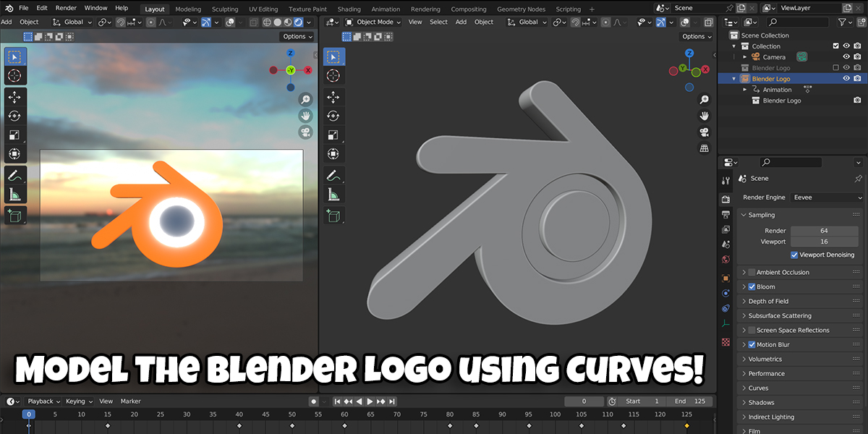Collapse the Blender Logo collection in the outliner
This screenshot has width=868, height=434.
[733, 78]
